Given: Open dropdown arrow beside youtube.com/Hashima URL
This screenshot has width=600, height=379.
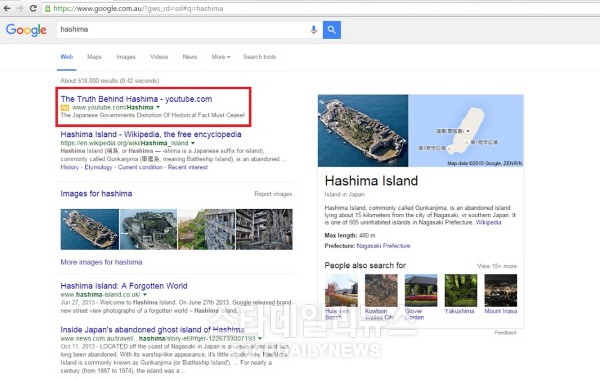Looking at the screenshot, I should (158, 107).
